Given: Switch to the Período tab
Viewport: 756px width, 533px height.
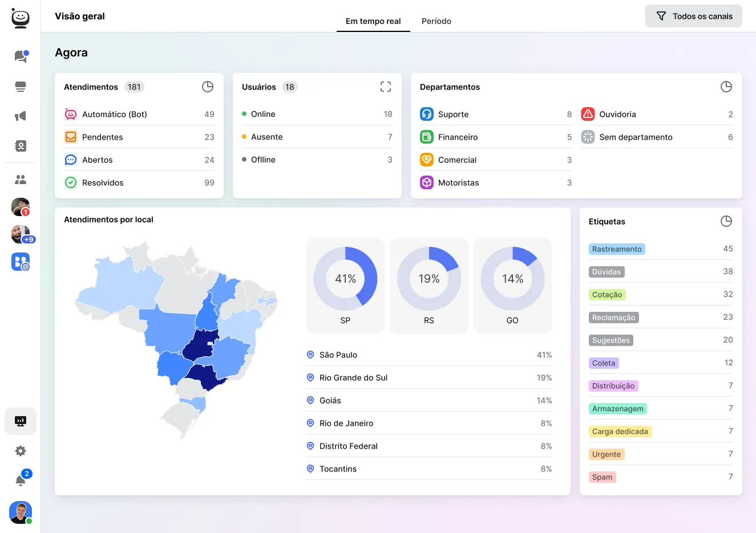Looking at the screenshot, I should pyautogui.click(x=436, y=21).
